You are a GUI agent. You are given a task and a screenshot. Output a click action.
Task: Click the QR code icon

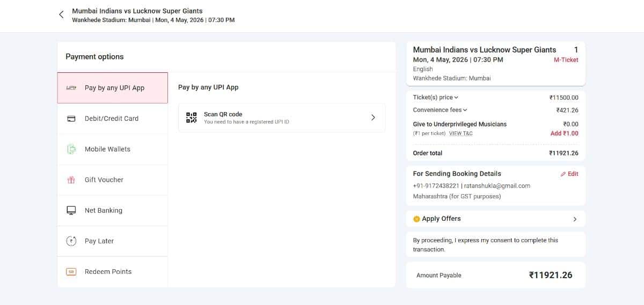coord(192,117)
